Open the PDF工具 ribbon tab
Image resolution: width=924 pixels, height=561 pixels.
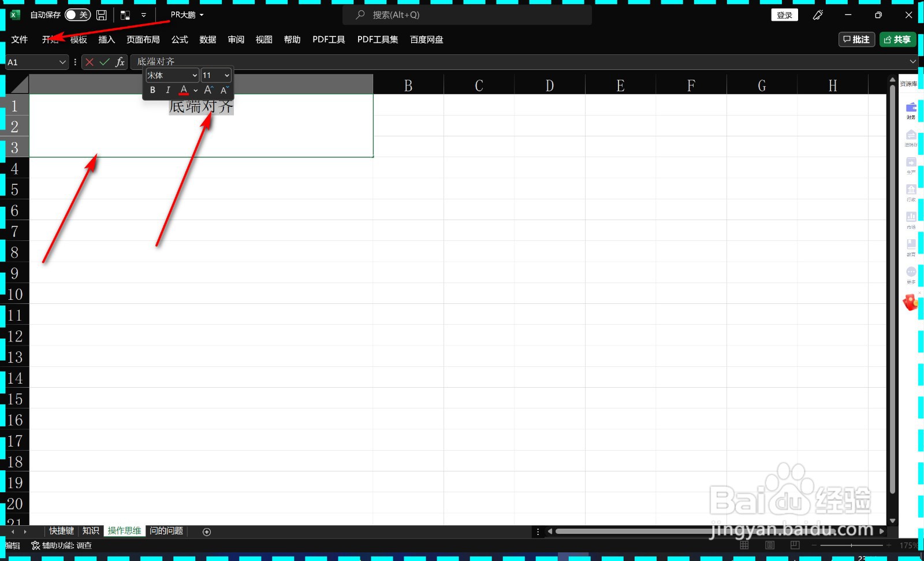click(x=329, y=39)
